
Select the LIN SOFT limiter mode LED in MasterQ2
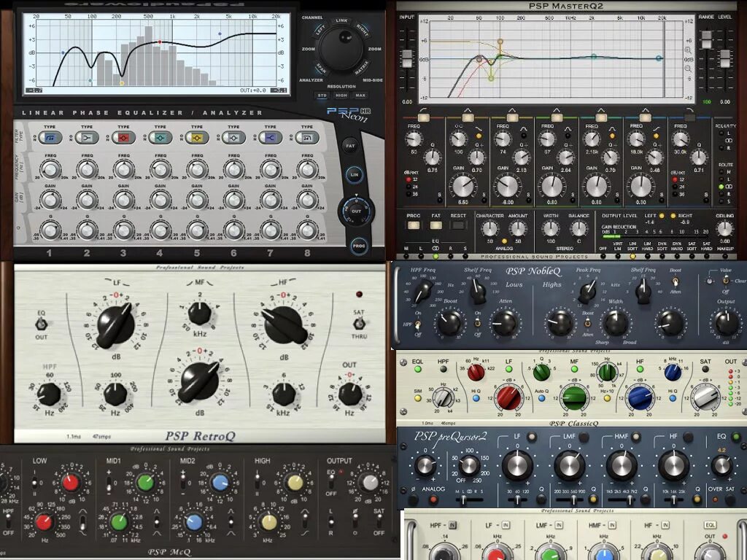click(632, 256)
